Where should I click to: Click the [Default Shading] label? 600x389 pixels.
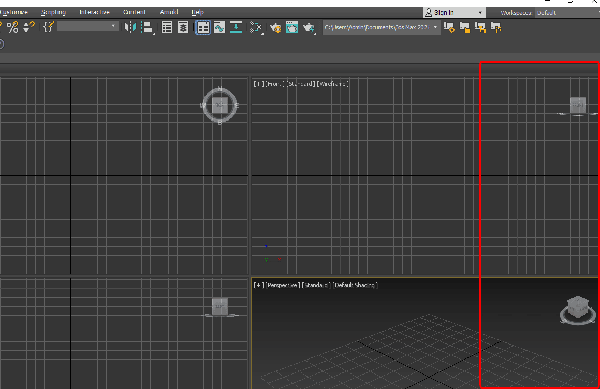click(x=355, y=285)
